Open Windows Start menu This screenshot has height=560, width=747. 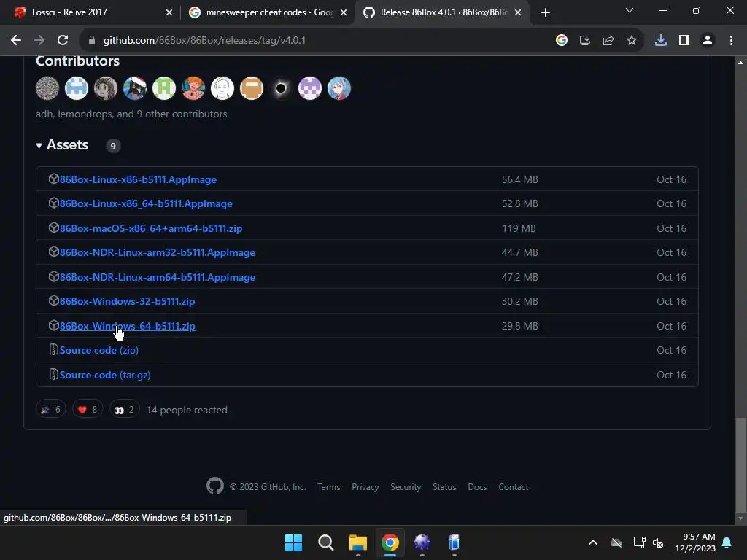(x=293, y=542)
